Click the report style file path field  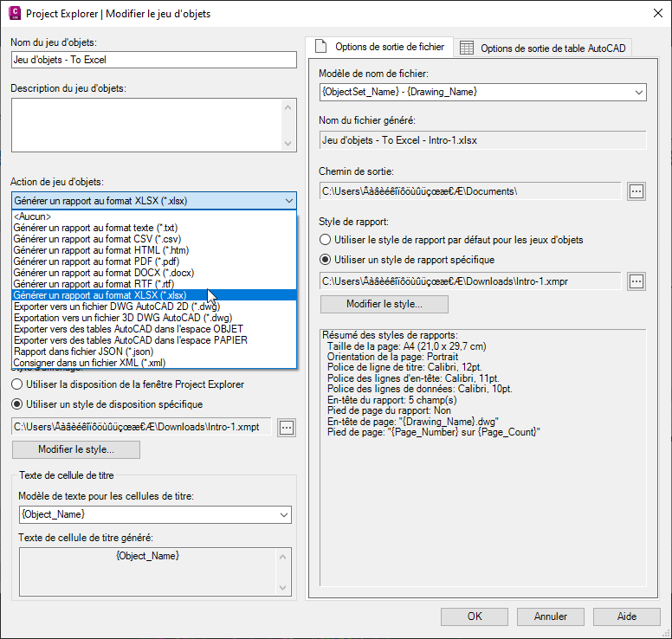click(x=470, y=281)
